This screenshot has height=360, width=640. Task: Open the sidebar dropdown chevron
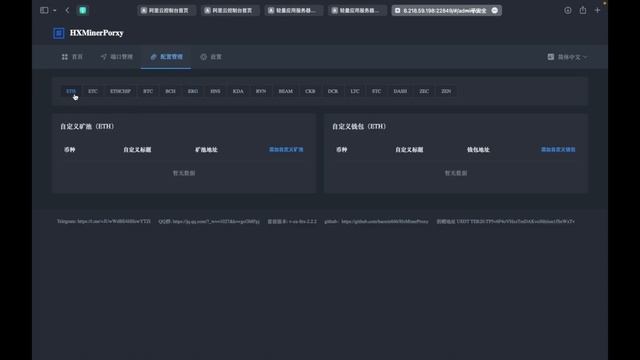click(54, 11)
